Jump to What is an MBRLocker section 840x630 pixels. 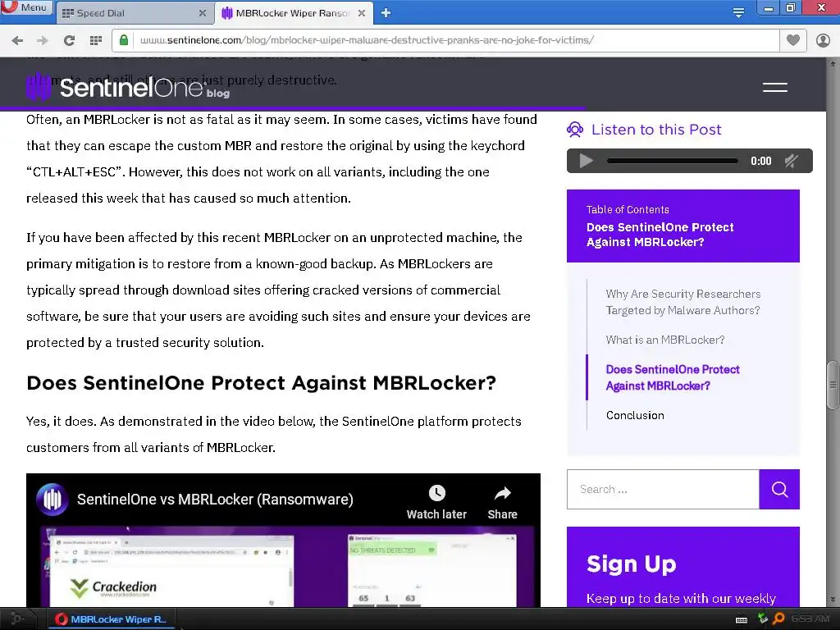point(664,340)
